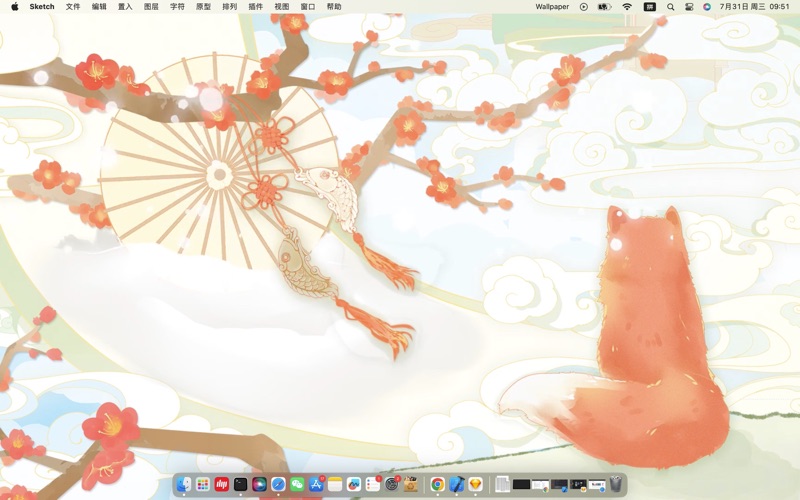Switch to Sketch via Dock icon
The height and width of the screenshot is (500, 800).
[475, 484]
